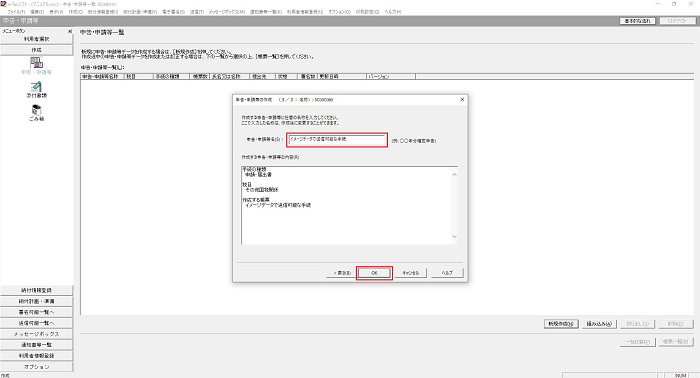Open the ごみ箱 trash icon
700x378 pixels.
coord(36,112)
